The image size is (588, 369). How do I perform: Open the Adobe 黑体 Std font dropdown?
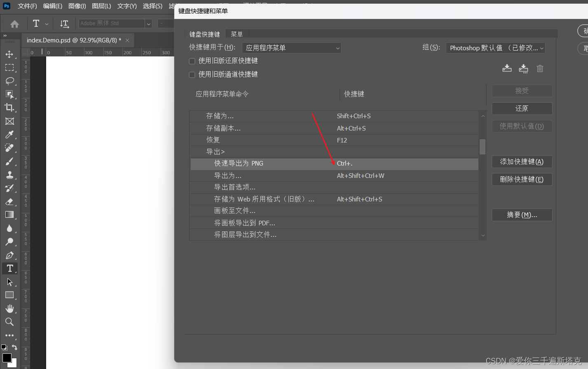[148, 24]
